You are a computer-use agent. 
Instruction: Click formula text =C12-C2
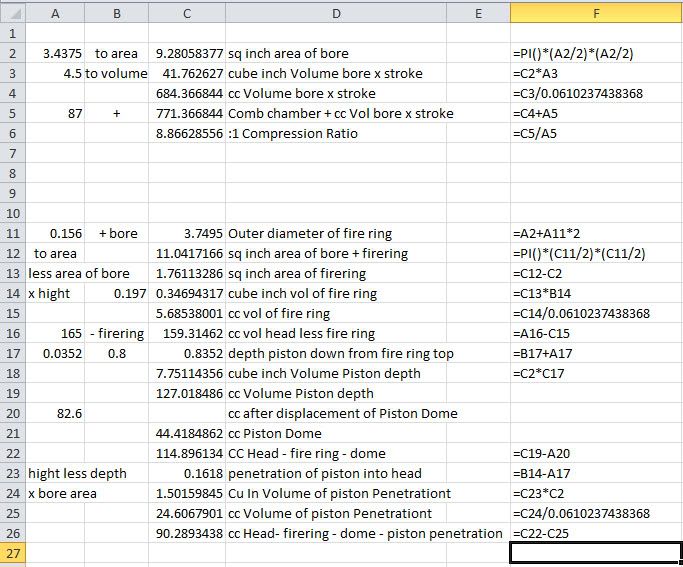pyautogui.click(x=538, y=274)
